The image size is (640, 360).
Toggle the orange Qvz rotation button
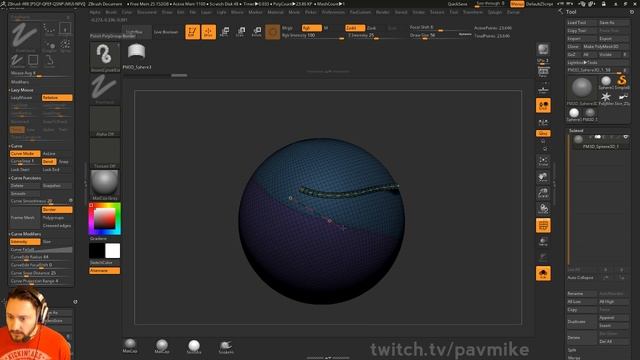543,133
